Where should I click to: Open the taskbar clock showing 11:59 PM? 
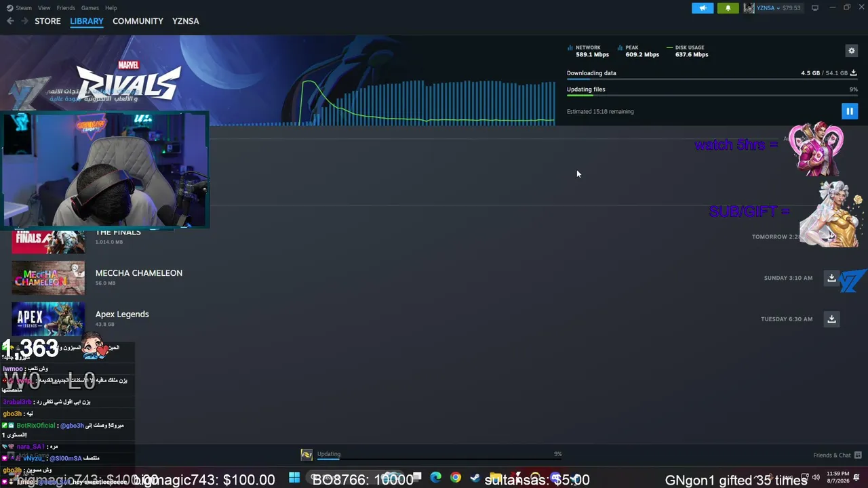838,477
